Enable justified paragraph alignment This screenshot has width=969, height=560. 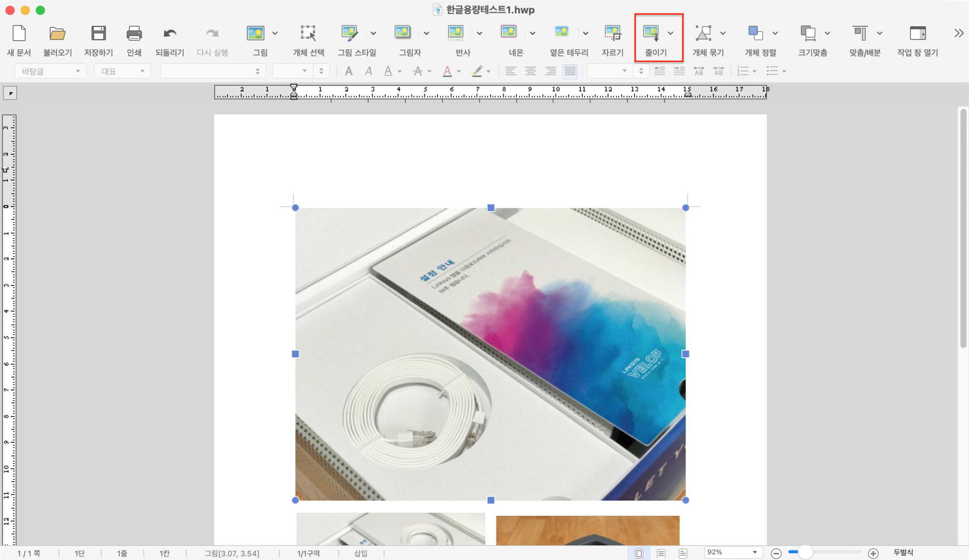click(x=570, y=71)
